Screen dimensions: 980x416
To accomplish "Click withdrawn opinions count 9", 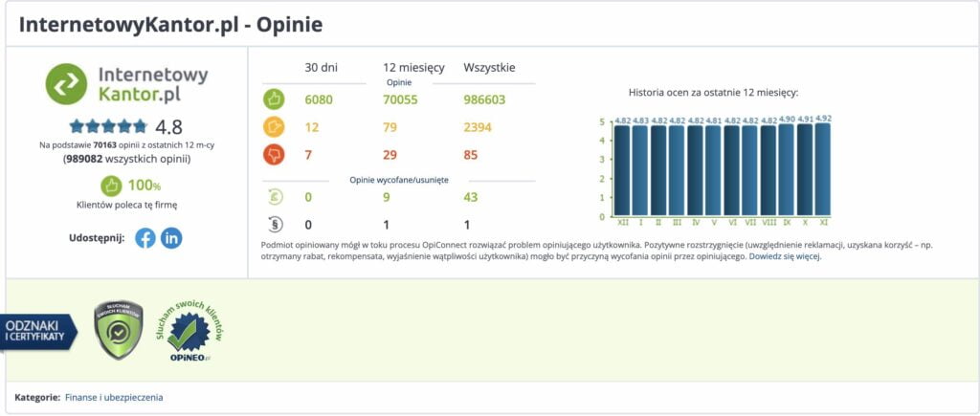I will (387, 197).
